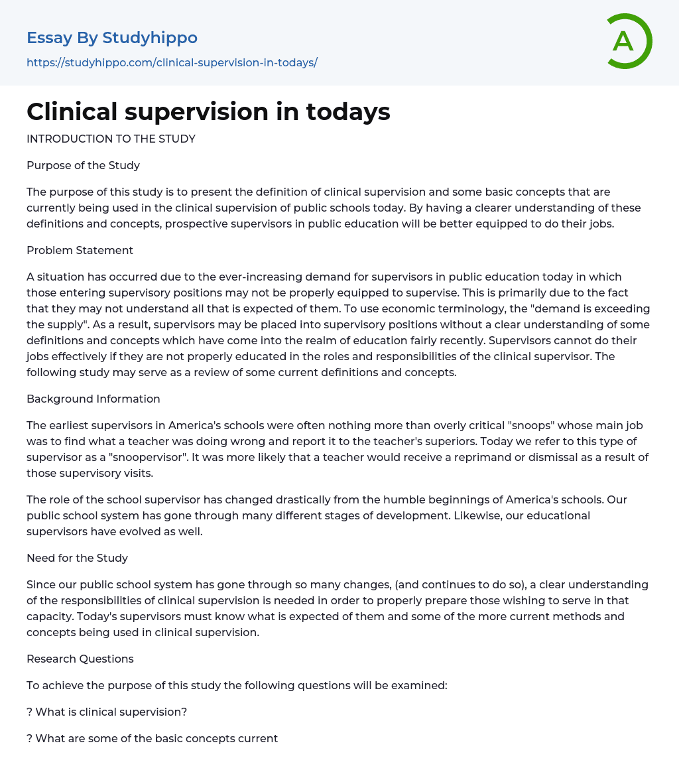Viewport: 679px width, 784px height.
Task: Click the "Background Information" heading
Action: coord(93,399)
